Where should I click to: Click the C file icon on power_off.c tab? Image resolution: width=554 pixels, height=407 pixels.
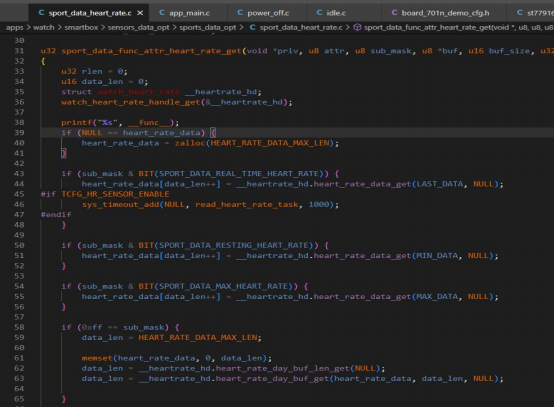pyautogui.click(x=240, y=13)
